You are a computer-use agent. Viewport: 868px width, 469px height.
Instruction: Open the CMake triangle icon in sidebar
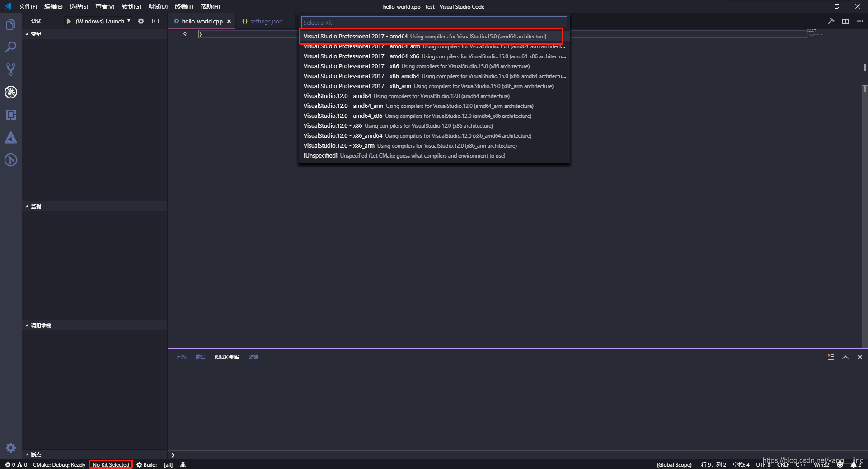point(11,137)
